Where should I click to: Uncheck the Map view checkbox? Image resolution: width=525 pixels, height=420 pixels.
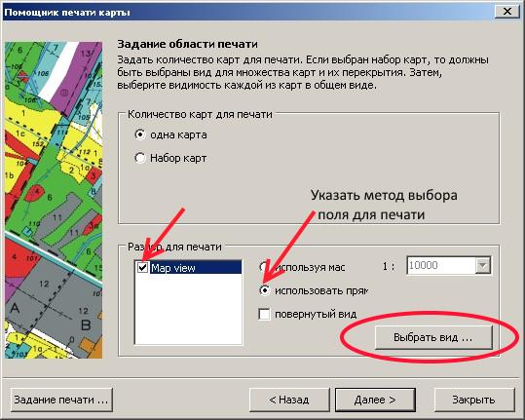(143, 268)
